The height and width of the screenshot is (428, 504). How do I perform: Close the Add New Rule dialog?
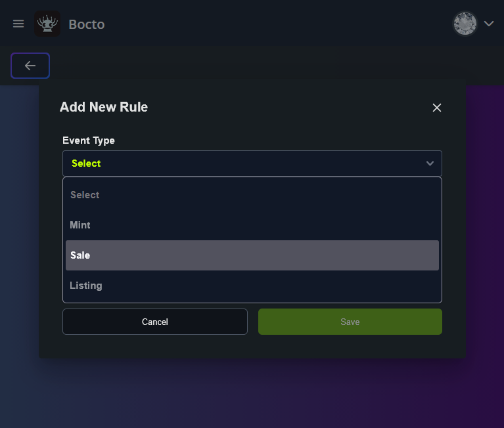point(437,108)
